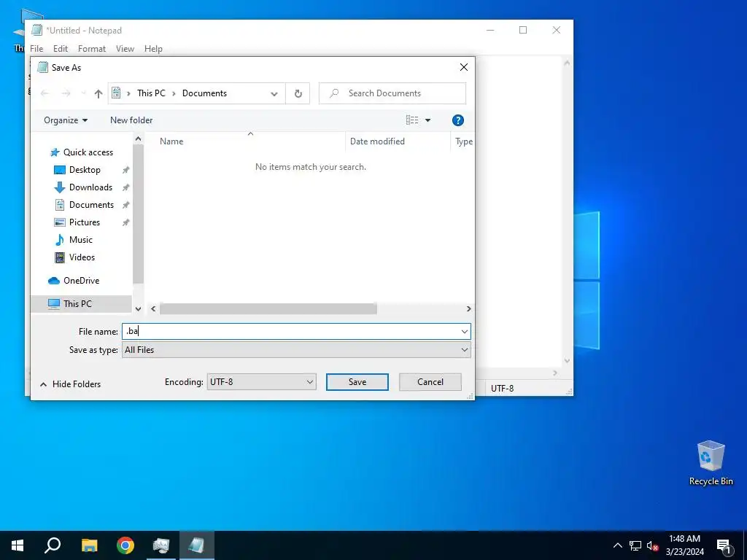Click the Back arrow in Save As dialog
This screenshot has height=560, width=747.
(x=44, y=94)
